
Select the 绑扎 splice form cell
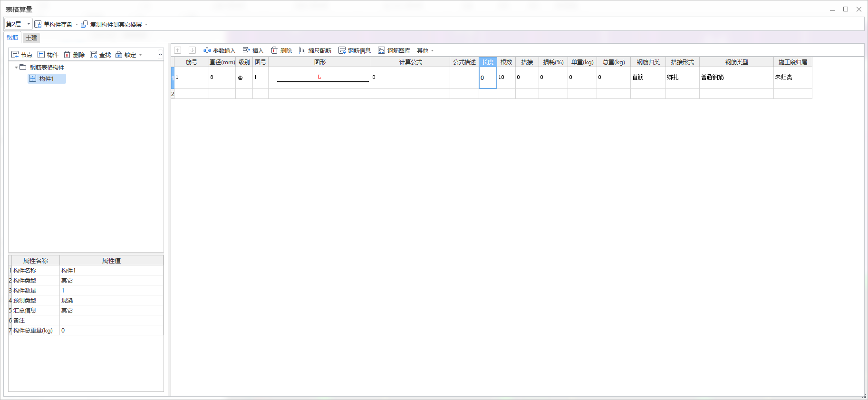(x=683, y=78)
